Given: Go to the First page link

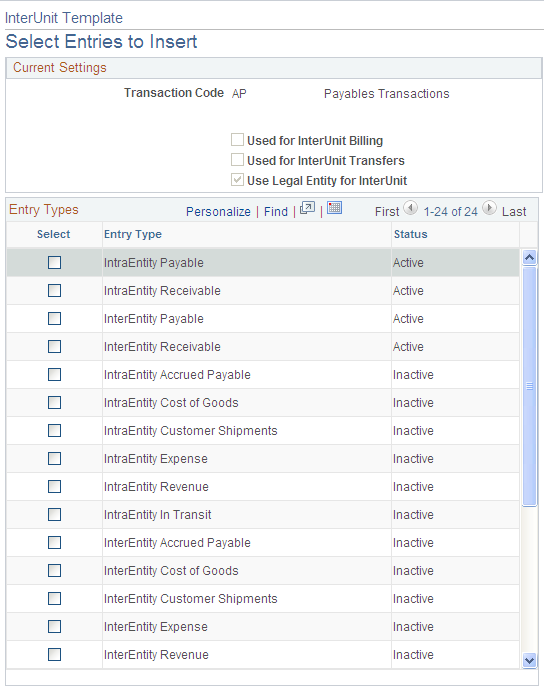Looking at the screenshot, I should [x=387, y=212].
